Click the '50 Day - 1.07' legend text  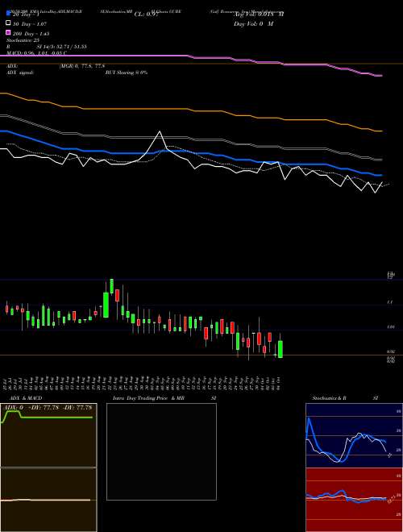pyautogui.click(x=30, y=24)
